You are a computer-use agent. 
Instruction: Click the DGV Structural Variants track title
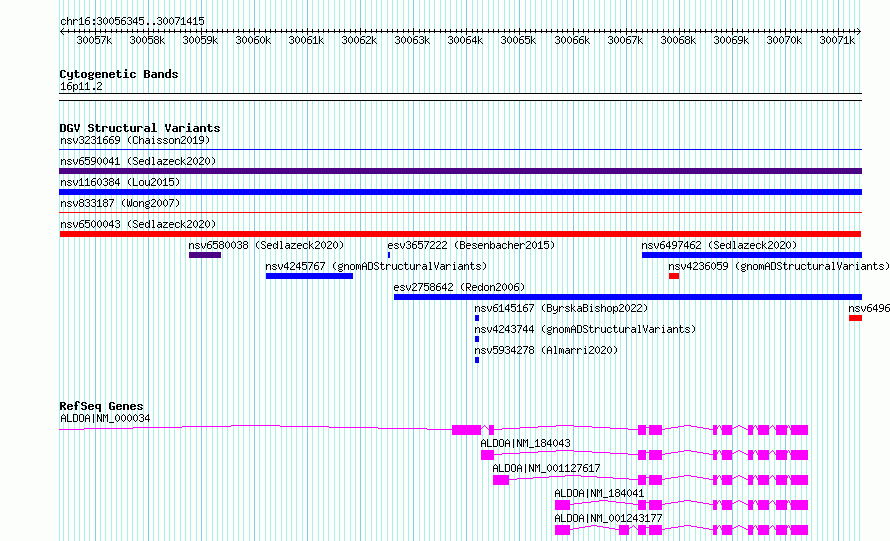[140, 128]
